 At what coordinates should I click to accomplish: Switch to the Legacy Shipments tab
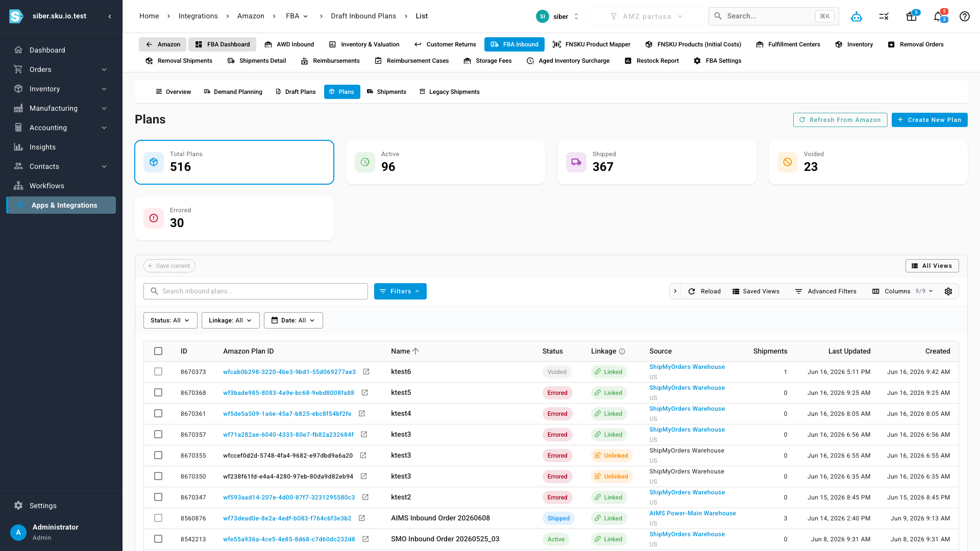[449, 92]
